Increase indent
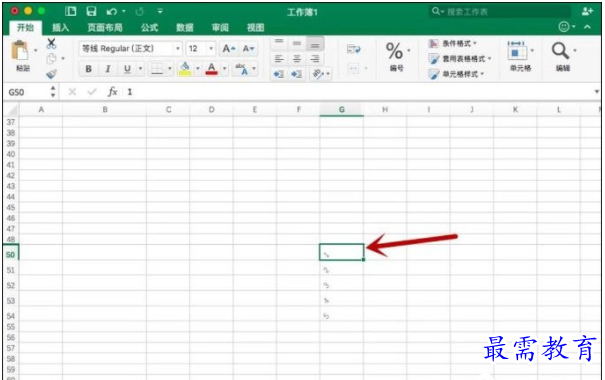The image size is (605, 380). pyautogui.click(x=296, y=74)
